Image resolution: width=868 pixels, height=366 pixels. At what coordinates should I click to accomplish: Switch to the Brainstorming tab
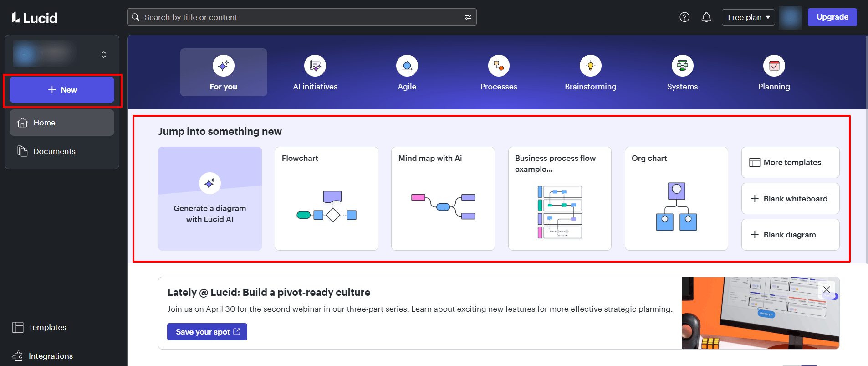click(591, 72)
